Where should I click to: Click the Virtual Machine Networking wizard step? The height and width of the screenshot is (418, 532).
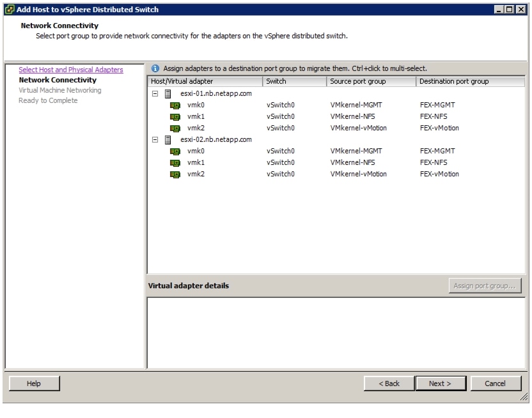coord(60,90)
